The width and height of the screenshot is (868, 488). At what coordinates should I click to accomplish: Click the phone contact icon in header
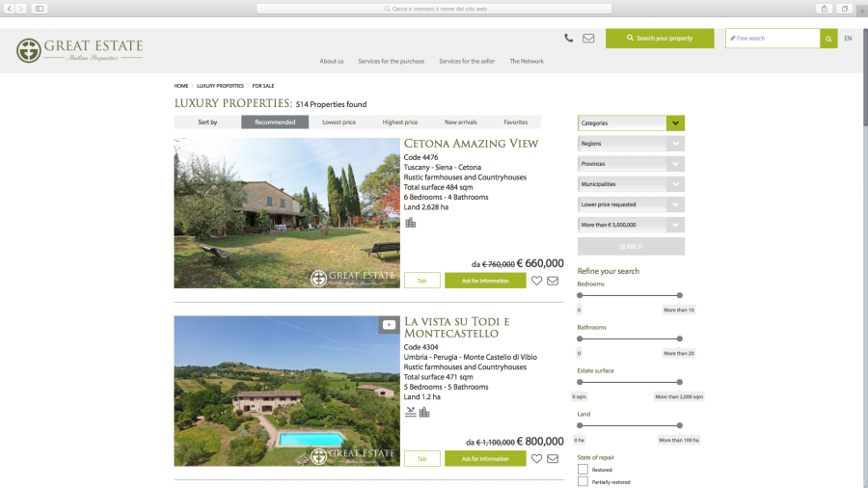pos(568,39)
